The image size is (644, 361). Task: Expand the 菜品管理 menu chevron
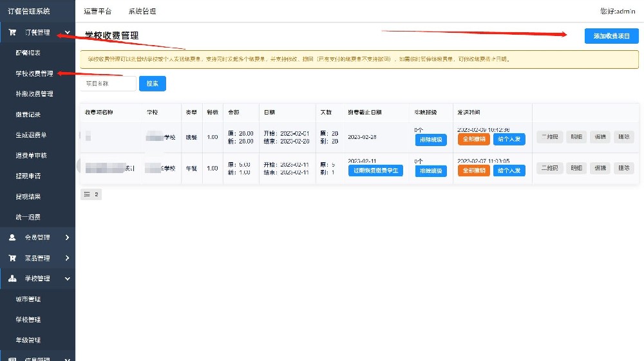[x=68, y=258]
